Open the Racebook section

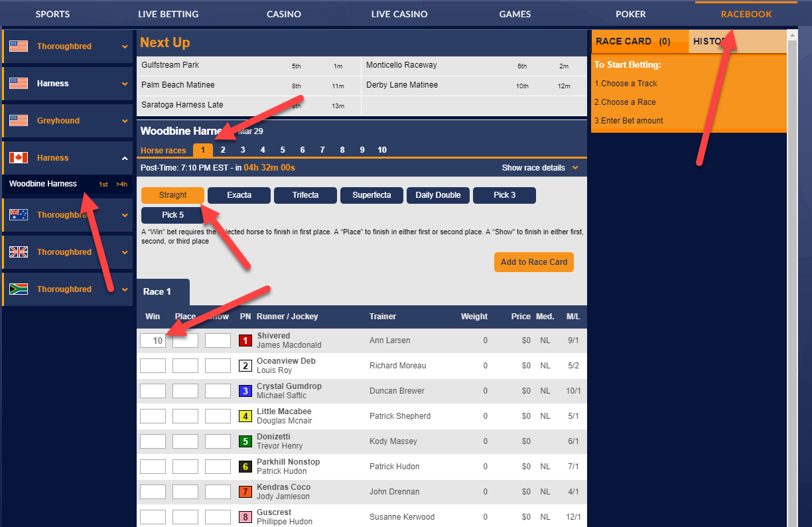(x=746, y=14)
